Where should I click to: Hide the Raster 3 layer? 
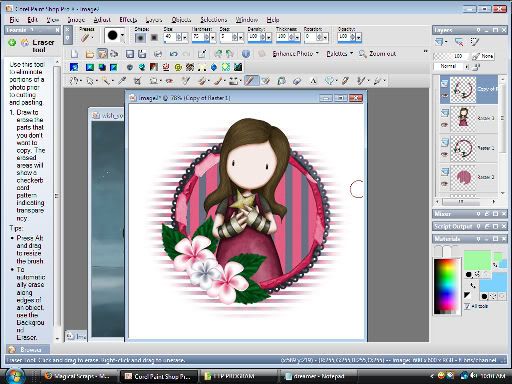445,125
